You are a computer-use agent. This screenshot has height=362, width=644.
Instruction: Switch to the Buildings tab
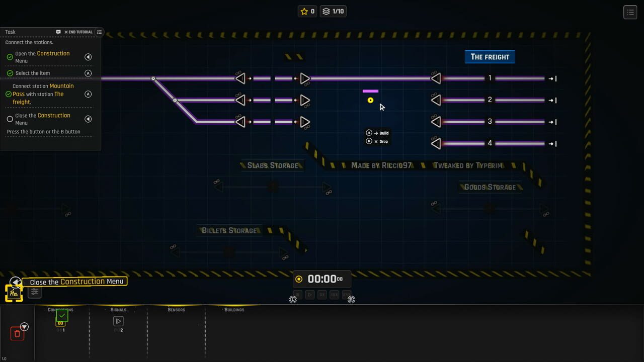(234, 310)
